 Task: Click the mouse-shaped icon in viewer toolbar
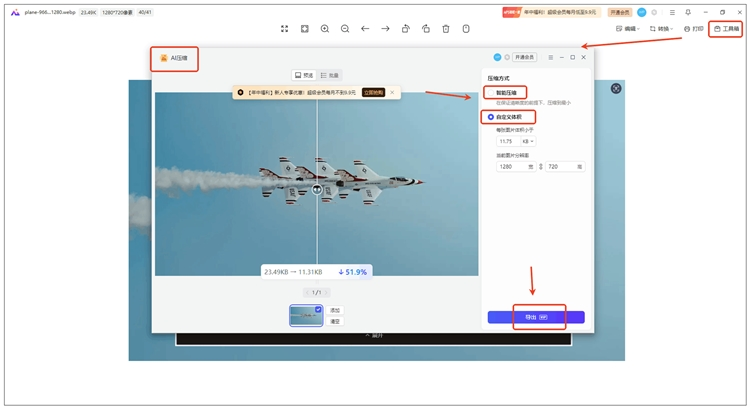(466, 29)
